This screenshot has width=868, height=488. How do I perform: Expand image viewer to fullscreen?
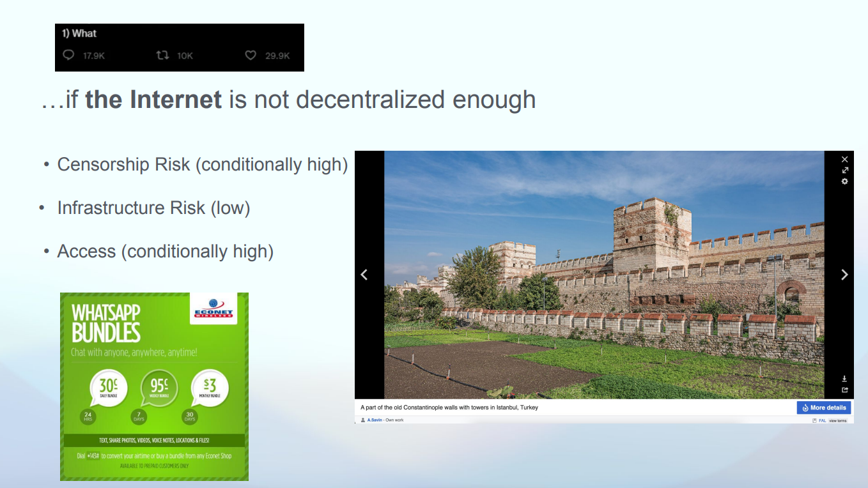point(844,171)
